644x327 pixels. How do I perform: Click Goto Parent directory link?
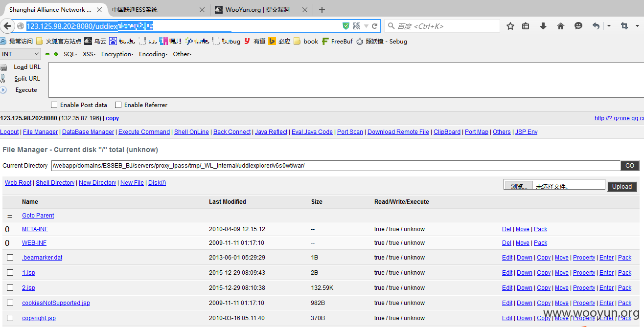coord(38,216)
